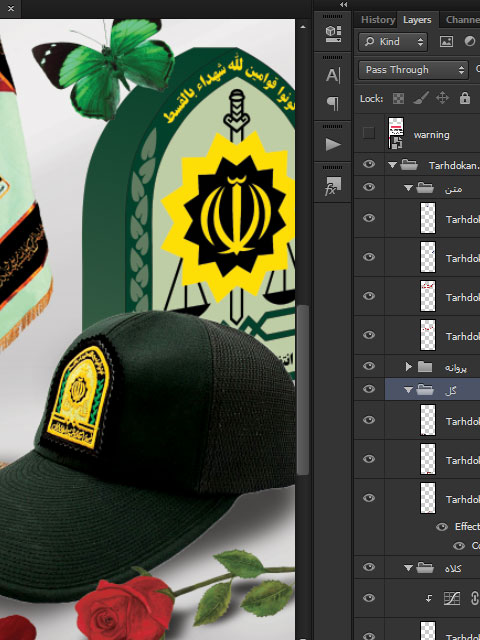The height and width of the screenshot is (640, 480).
Task: Switch to the History tab
Action: [378, 20]
